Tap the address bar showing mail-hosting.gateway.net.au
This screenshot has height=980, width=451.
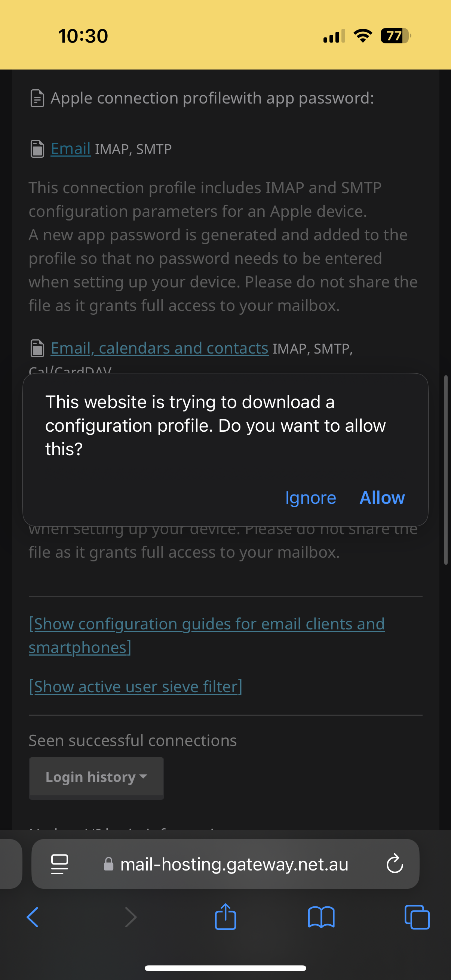(x=233, y=864)
